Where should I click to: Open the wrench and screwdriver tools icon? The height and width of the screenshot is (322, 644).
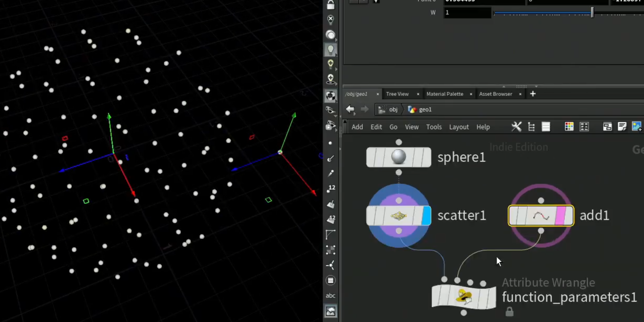tap(516, 127)
